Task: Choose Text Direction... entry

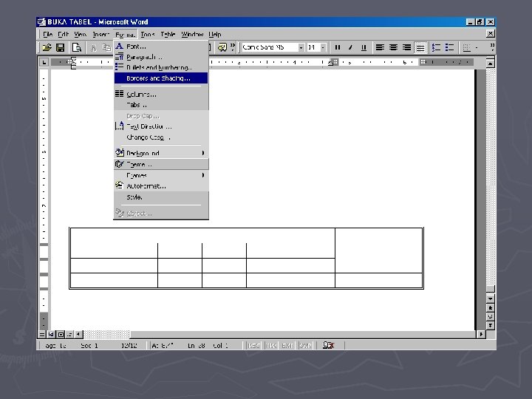Action: 161,126
